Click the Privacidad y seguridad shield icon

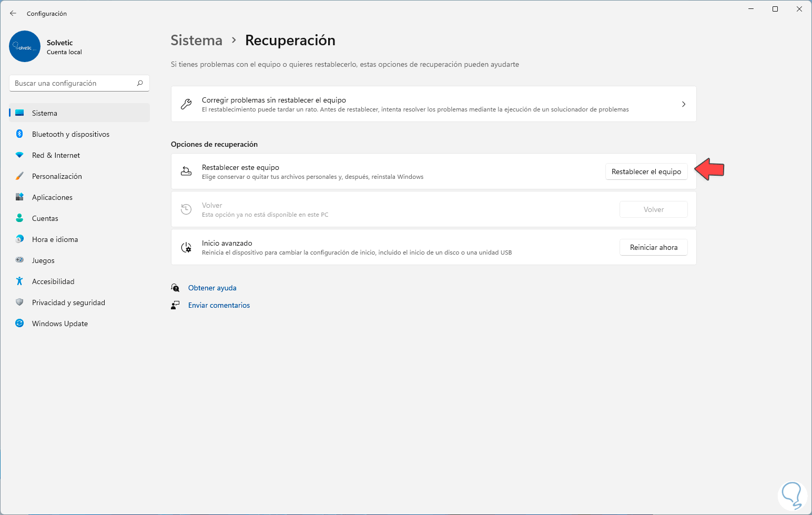19,302
